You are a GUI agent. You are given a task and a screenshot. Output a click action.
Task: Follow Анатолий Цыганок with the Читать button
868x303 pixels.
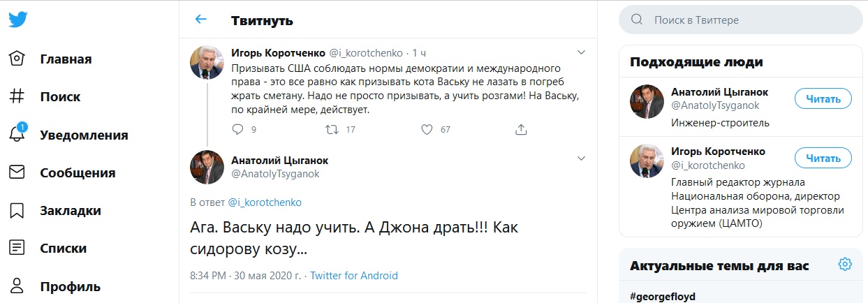point(823,98)
